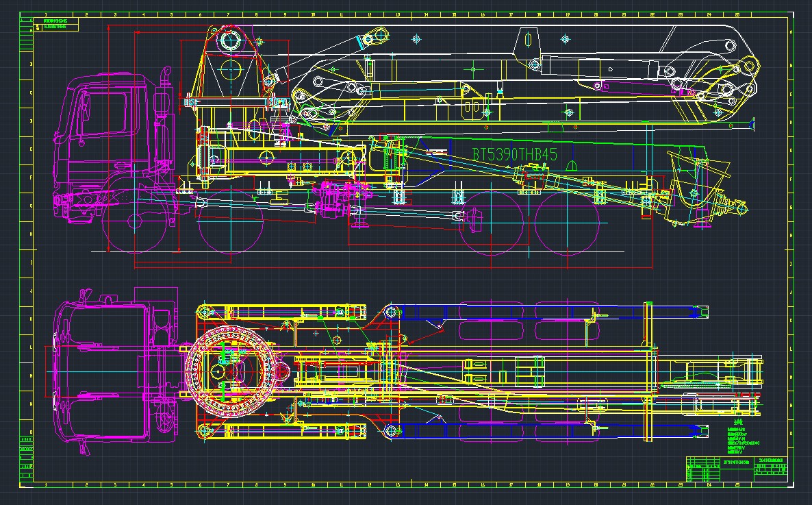
Task: Select the BT5390THB45 model label on side view
Action: pos(515,154)
